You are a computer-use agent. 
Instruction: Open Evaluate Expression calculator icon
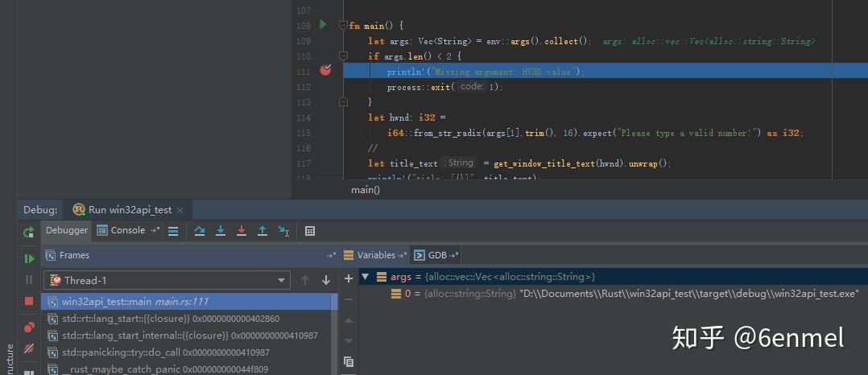coord(310,231)
